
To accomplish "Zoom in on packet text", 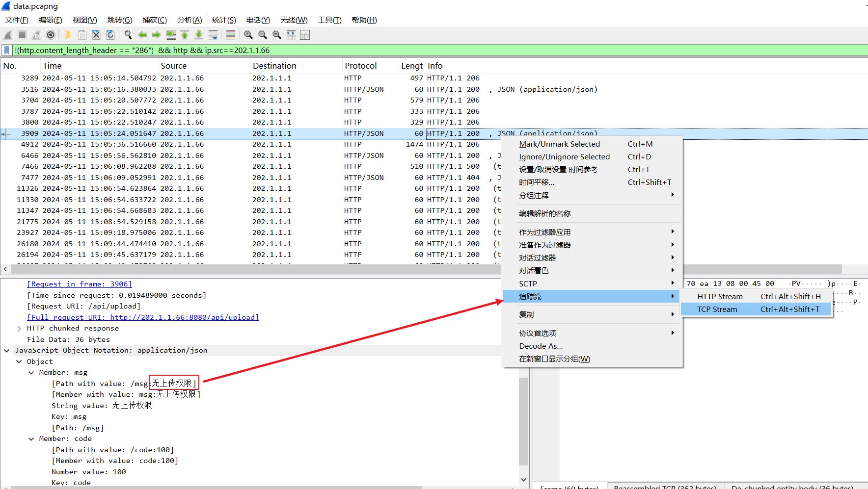I will 248,35.
